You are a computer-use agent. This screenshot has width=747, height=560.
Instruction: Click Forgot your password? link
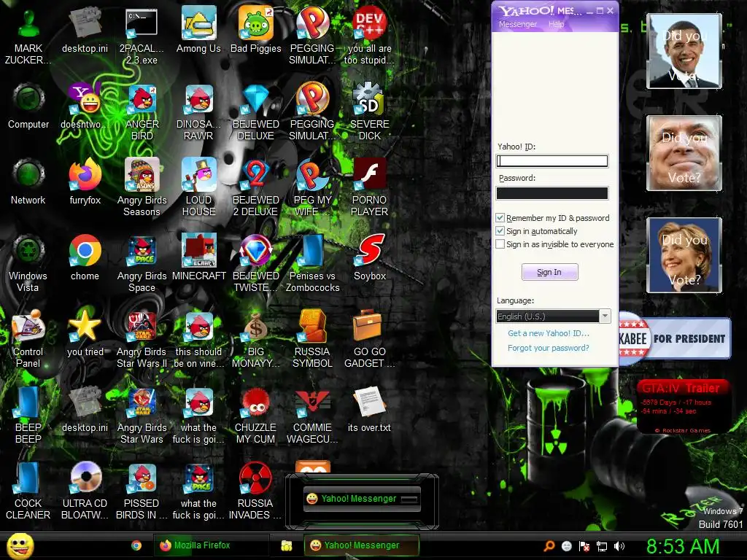point(549,348)
